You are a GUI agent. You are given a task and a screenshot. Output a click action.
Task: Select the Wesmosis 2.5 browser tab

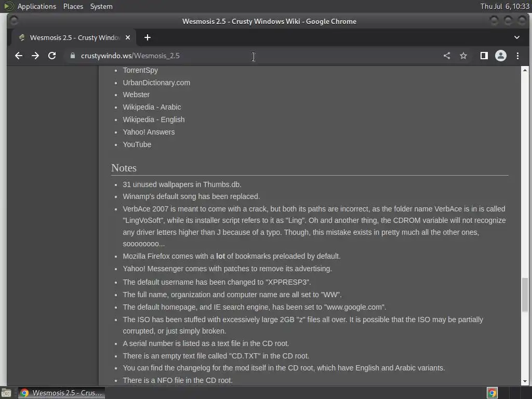(74, 37)
